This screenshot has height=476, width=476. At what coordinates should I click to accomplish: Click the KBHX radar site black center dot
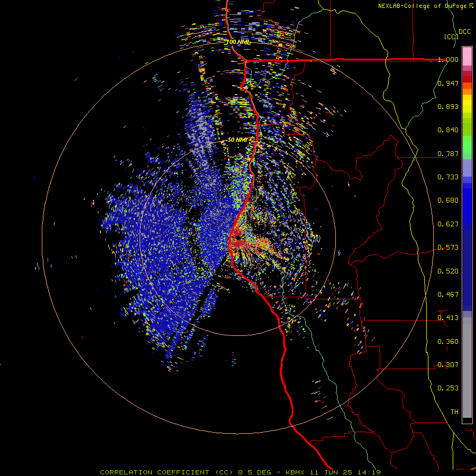(239, 237)
